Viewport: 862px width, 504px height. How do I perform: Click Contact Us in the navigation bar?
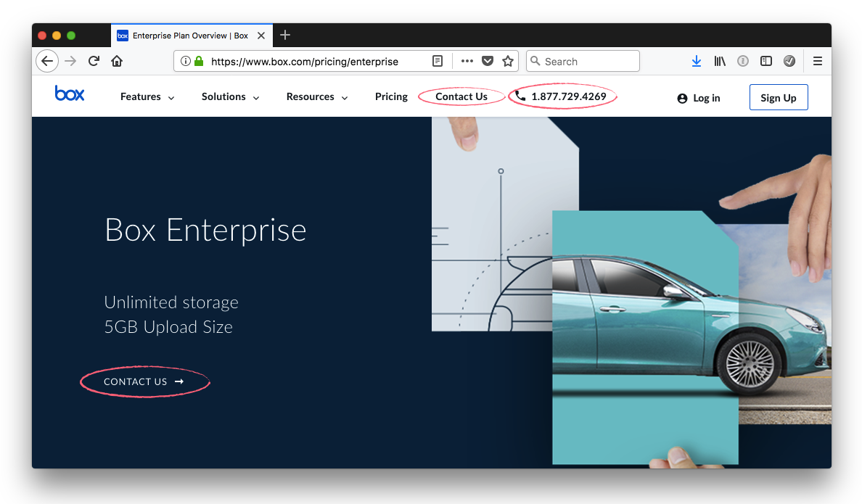coord(461,96)
